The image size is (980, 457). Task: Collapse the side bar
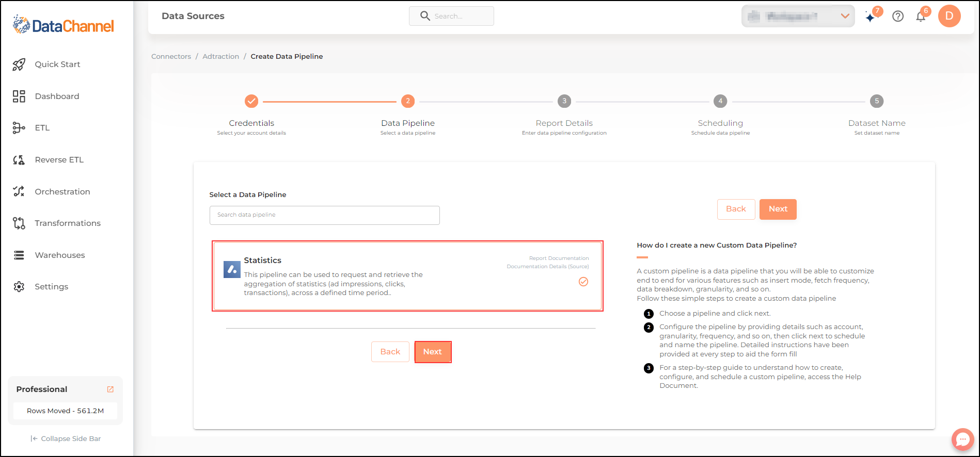(x=66, y=439)
